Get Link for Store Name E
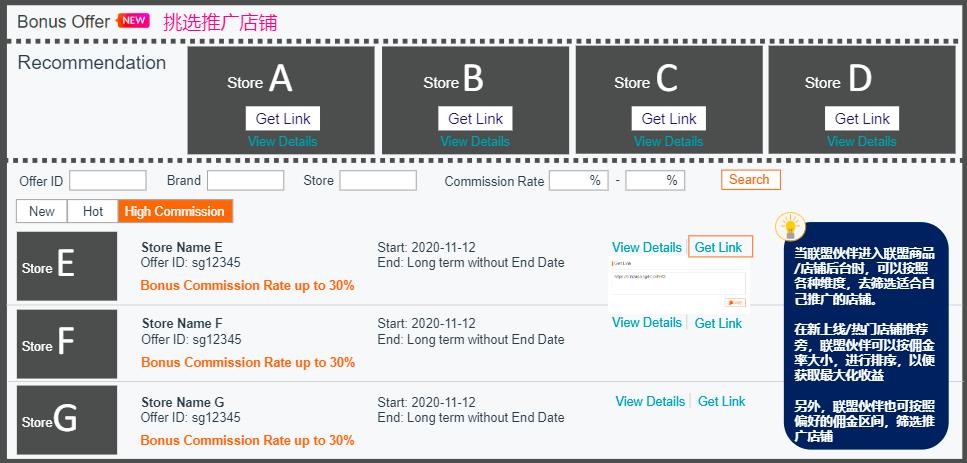 (720, 247)
